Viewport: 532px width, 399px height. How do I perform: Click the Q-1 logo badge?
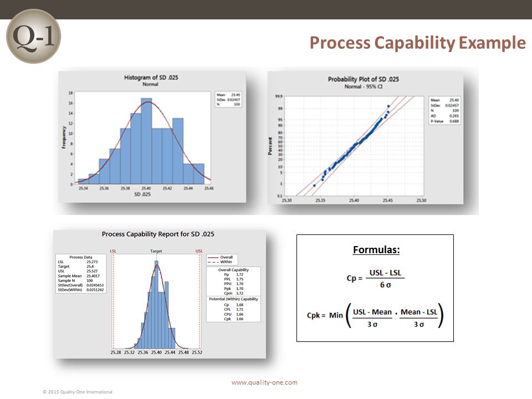34,36
